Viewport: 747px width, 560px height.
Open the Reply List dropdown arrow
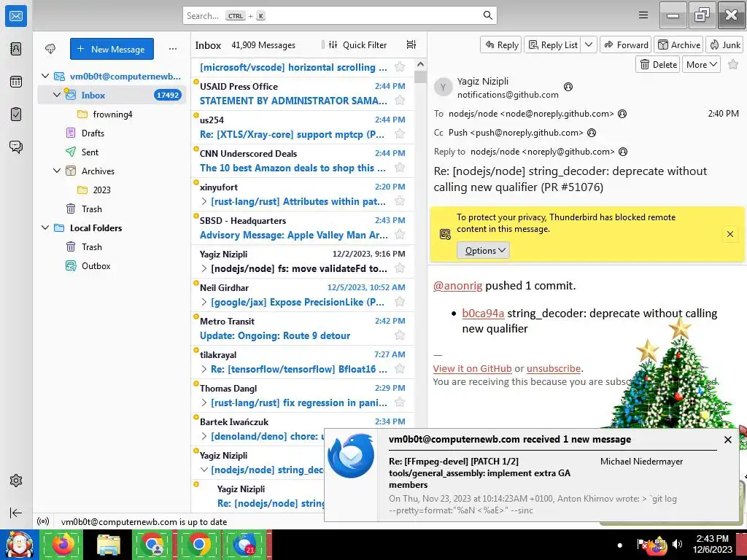click(589, 44)
